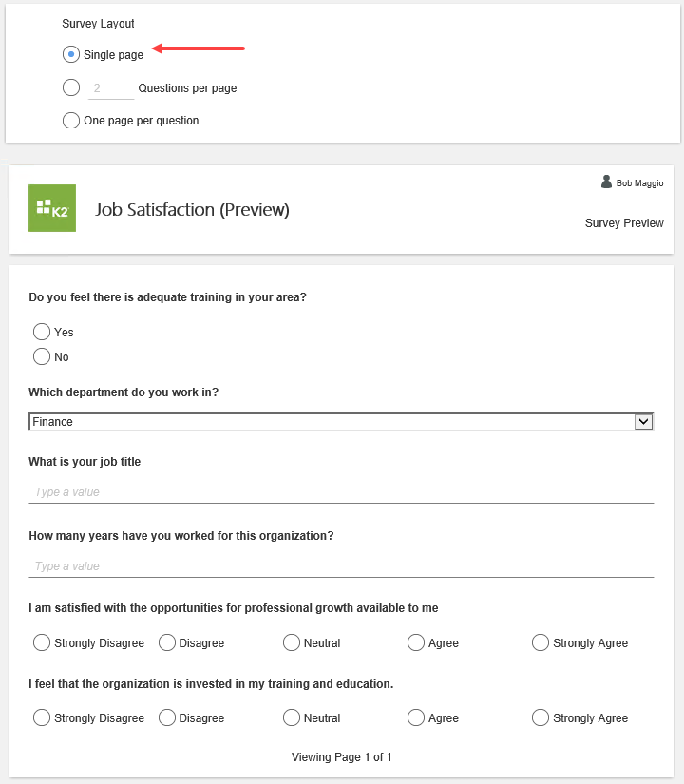Select Agree for professional growth question
684x784 pixels.
(416, 642)
